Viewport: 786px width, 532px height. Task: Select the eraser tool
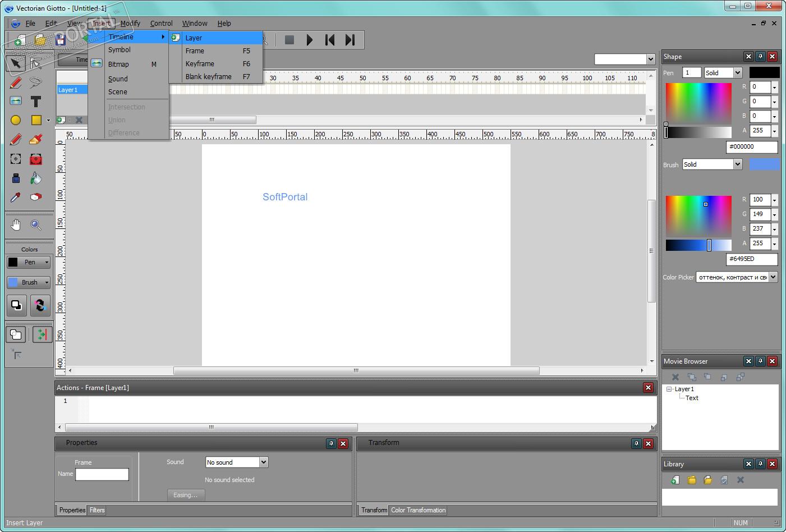36,197
